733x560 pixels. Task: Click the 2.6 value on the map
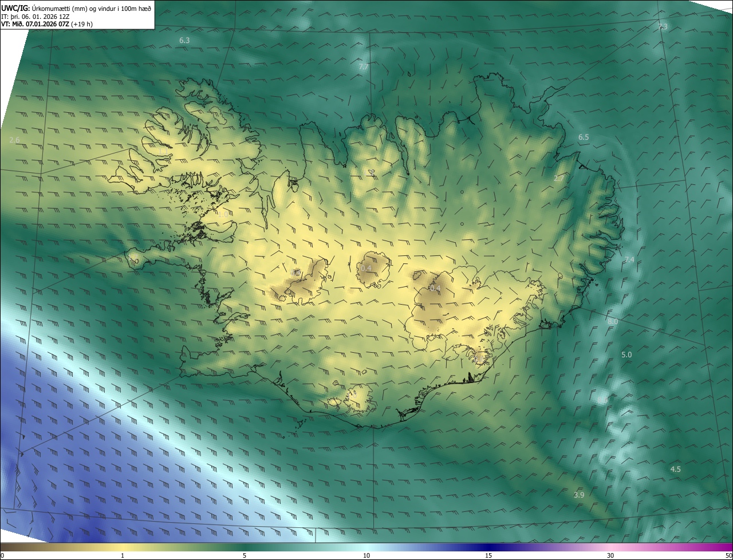15,140
